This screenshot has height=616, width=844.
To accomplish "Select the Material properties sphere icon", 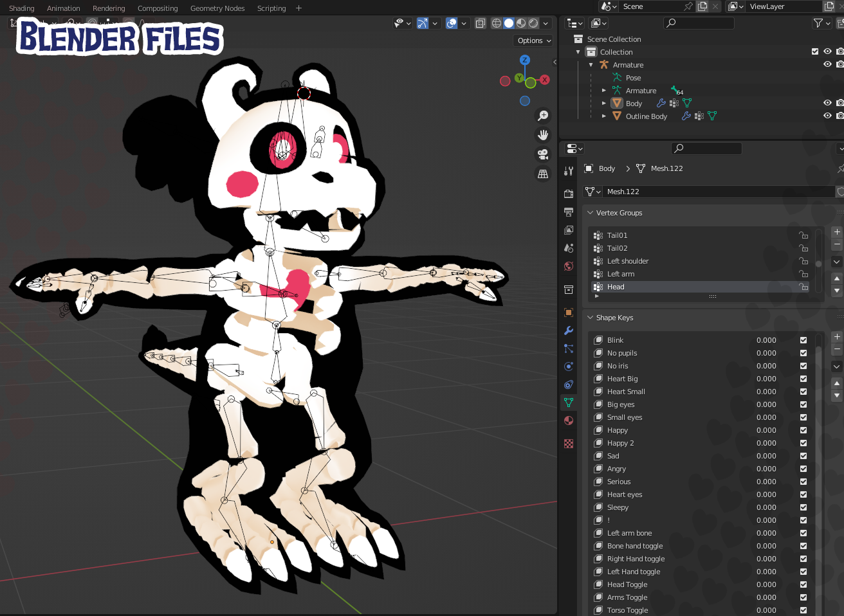I will 569,420.
